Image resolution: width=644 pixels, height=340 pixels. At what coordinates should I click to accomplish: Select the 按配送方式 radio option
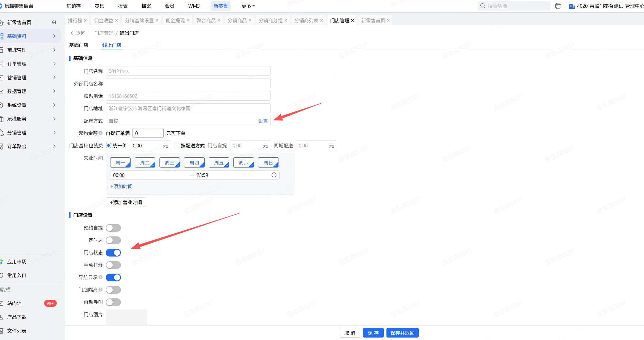click(x=177, y=145)
